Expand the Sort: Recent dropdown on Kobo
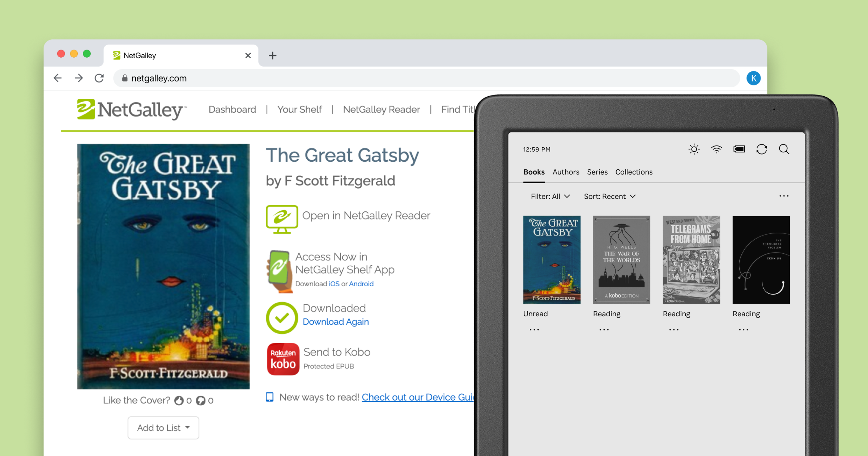 pos(610,196)
